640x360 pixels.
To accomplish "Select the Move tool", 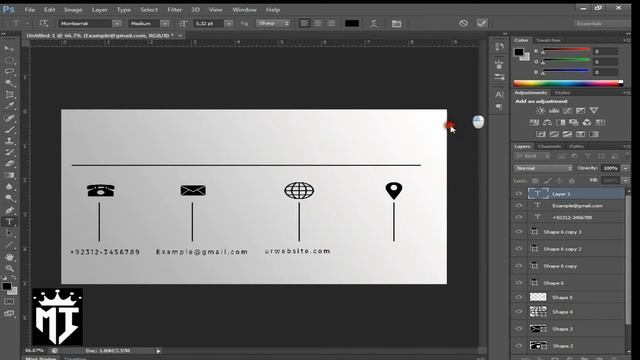I will [x=9, y=49].
